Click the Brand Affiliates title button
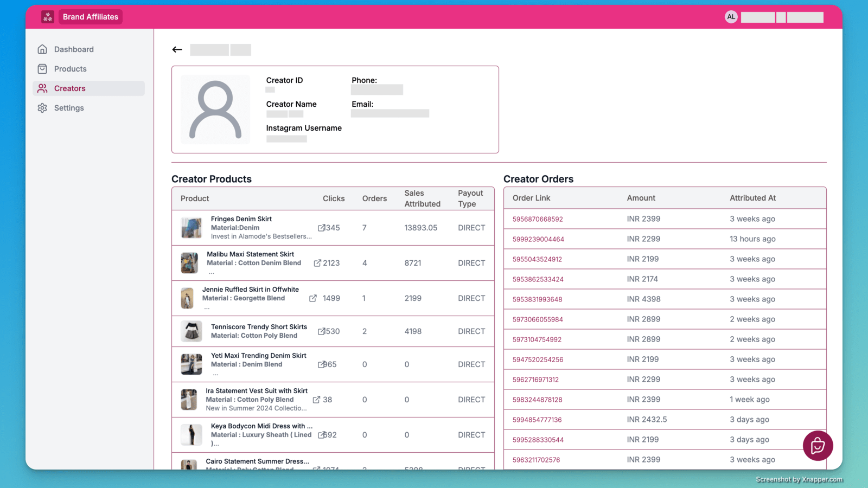The image size is (868, 488). (90, 17)
